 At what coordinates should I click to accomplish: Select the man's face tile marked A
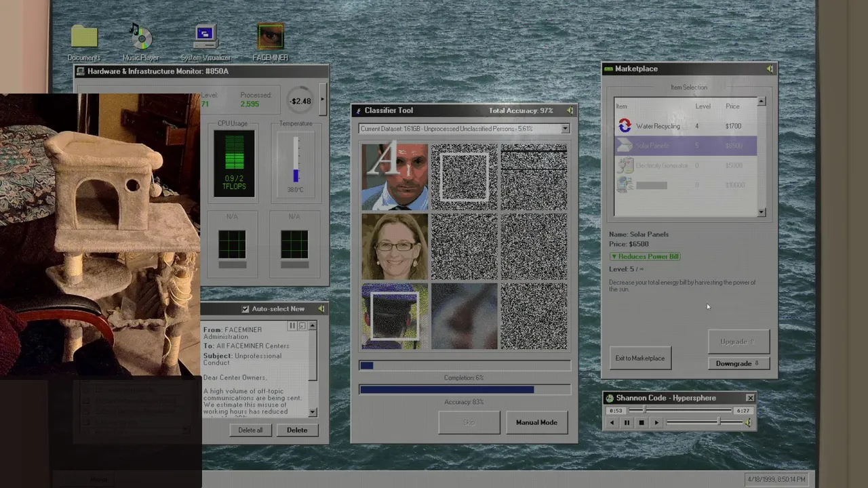[395, 176]
